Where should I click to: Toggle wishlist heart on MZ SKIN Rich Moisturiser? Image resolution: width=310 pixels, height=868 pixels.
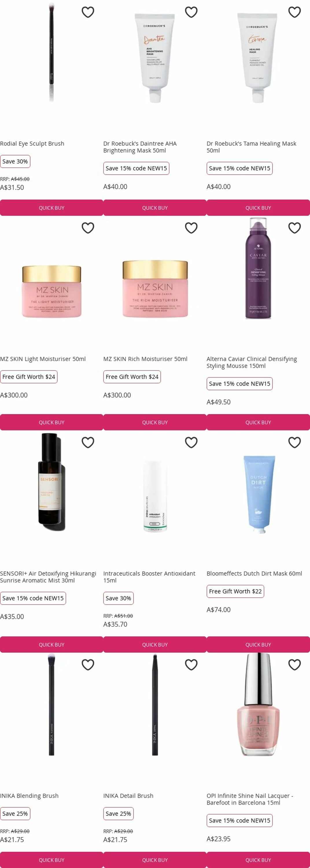(x=191, y=228)
